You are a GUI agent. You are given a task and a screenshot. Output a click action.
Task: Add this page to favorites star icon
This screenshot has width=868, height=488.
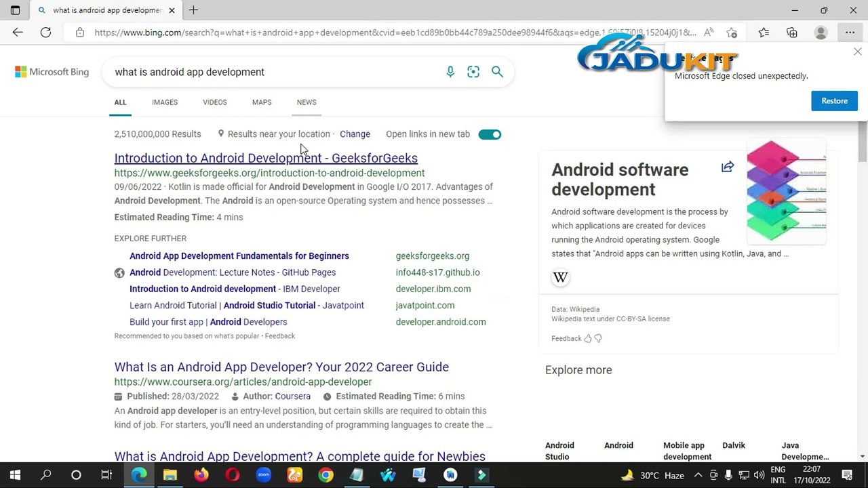pos(732,33)
